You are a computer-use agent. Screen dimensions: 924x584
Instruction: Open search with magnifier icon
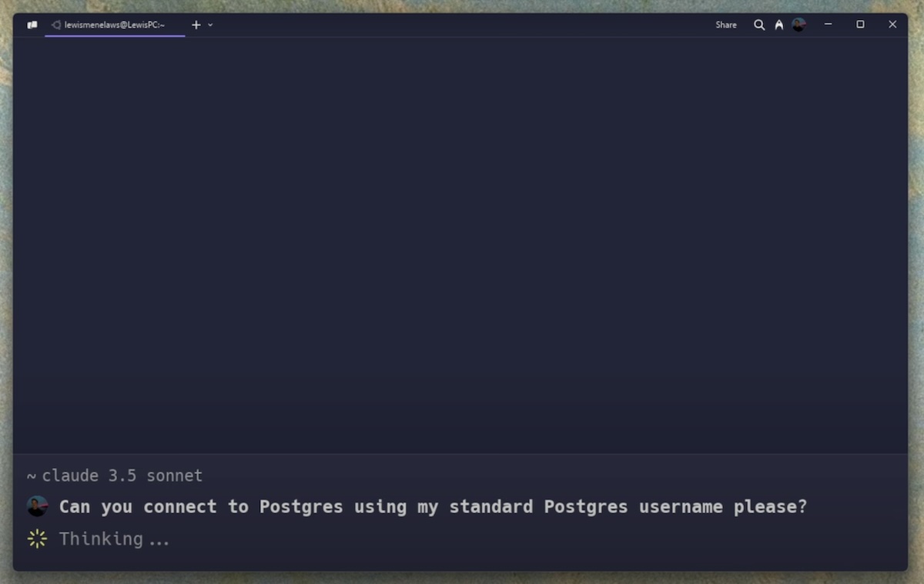click(759, 25)
